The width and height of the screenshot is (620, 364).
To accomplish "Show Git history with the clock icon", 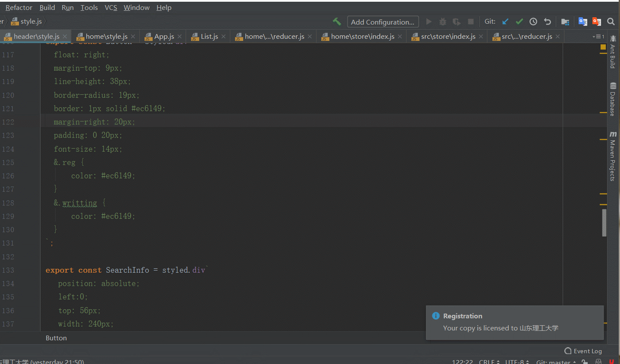I will (x=533, y=22).
